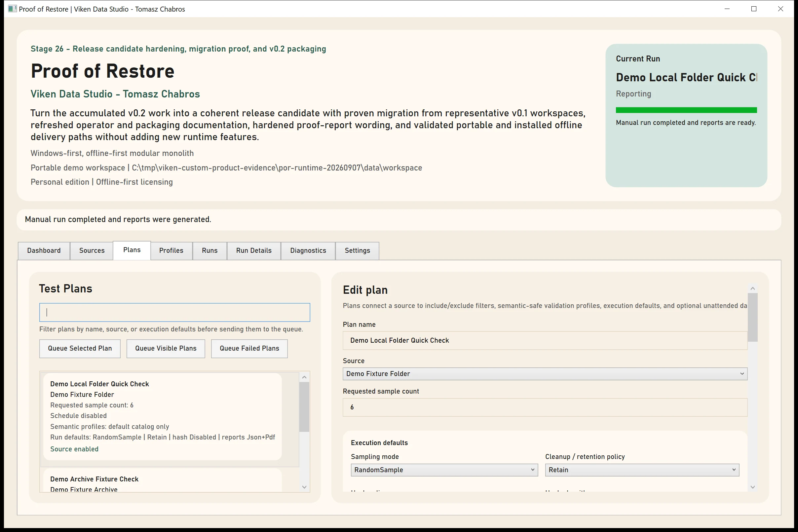
Task: Click the Edit plan scrollbar thumb
Action: click(x=752, y=318)
